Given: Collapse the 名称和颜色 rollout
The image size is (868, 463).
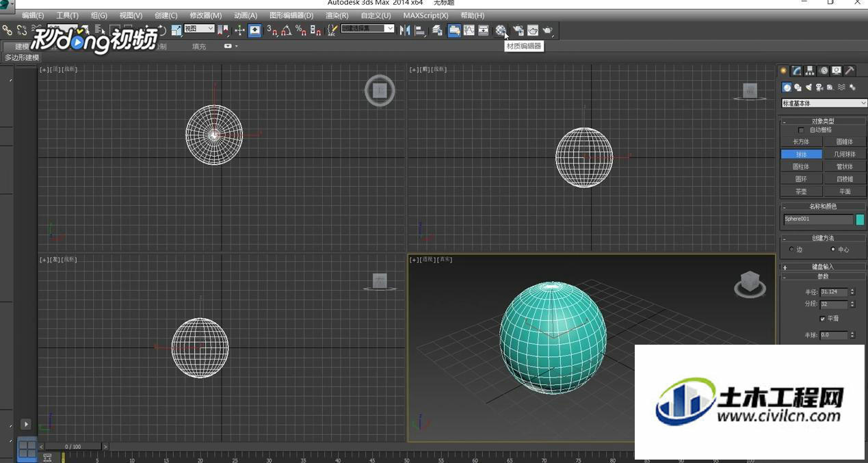Looking at the screenshot, I should click(x=823, y=206).
